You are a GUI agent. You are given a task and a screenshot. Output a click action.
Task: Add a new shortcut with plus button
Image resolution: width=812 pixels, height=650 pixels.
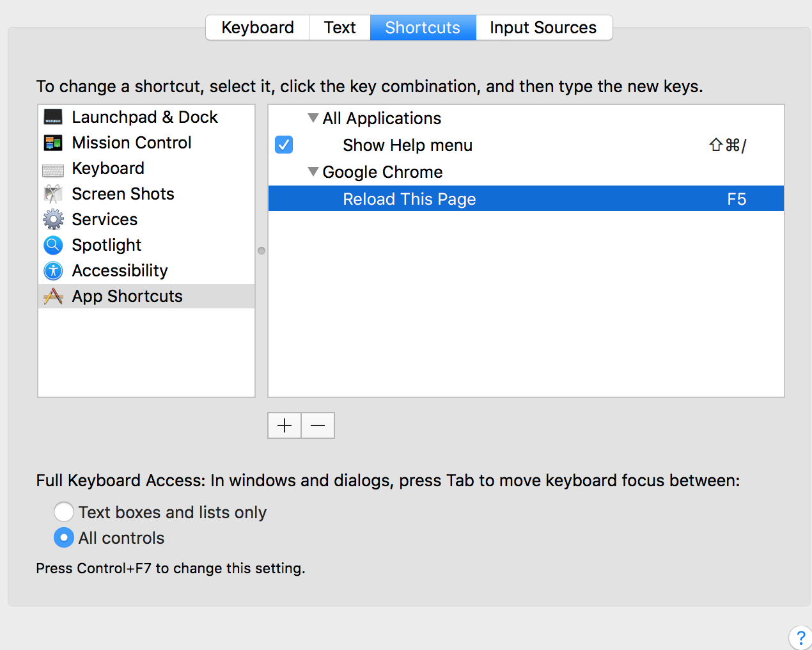coord(285,425)
